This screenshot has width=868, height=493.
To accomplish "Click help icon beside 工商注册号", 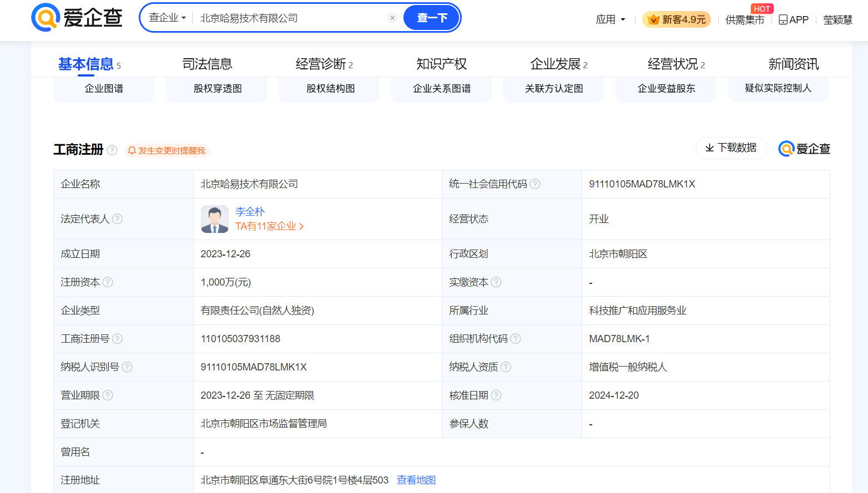I will coord(117,339).
